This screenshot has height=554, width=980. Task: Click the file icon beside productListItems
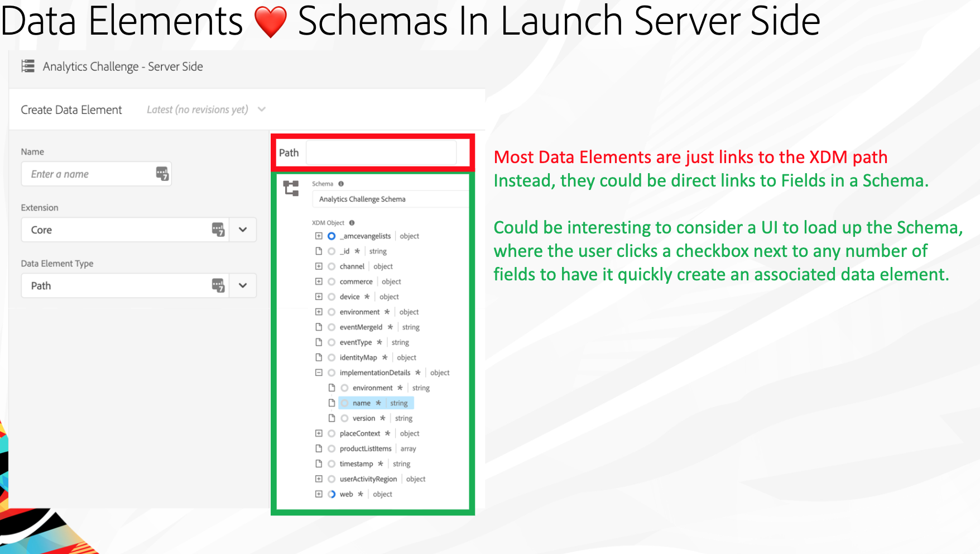(319, 448)
